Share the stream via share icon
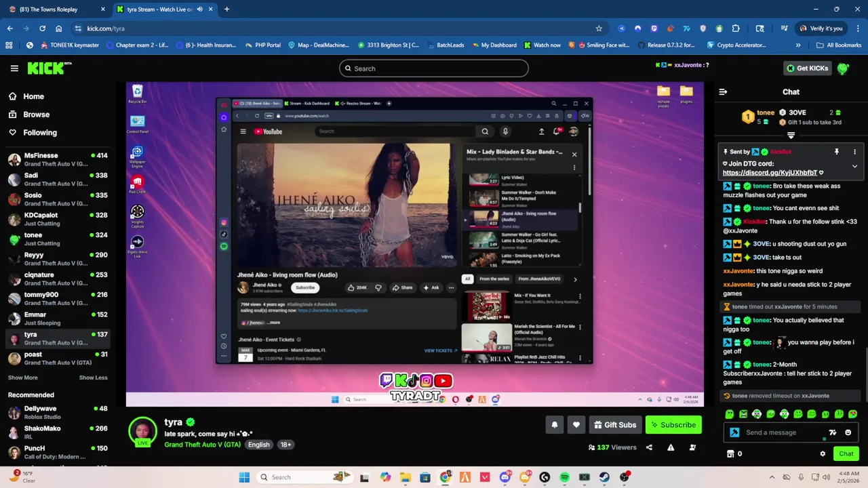Screen dimensions: 868x488 (649, 447)
